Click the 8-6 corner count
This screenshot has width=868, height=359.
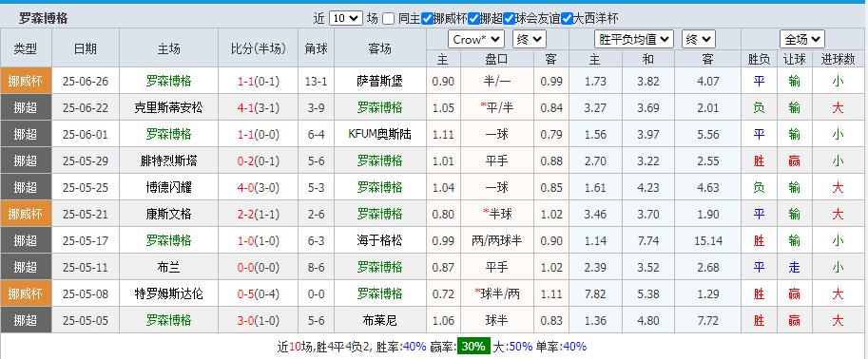[x=316, y=267]
